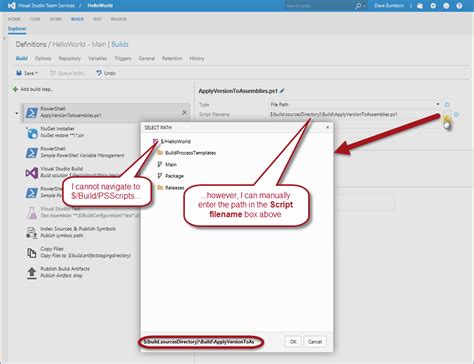Image resolution: width=474 pixels, height=364 pixels.
Task: Go to the CODE hub
Action: [x=35, y=19]
